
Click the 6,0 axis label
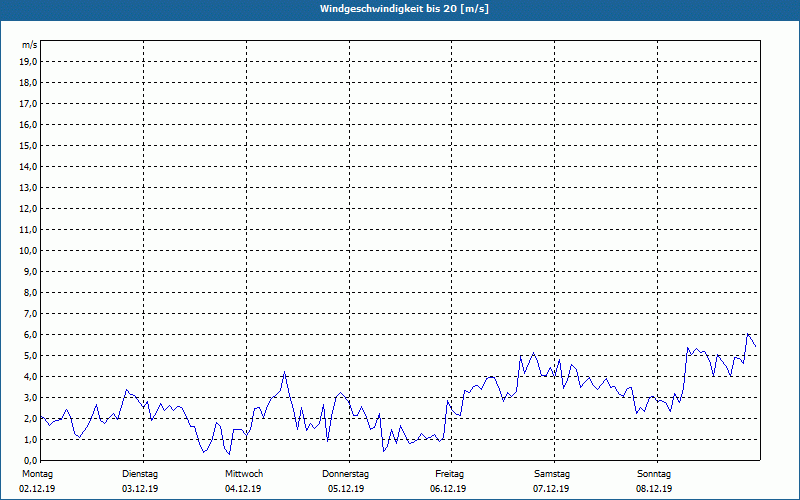click(x=30, y=334)
